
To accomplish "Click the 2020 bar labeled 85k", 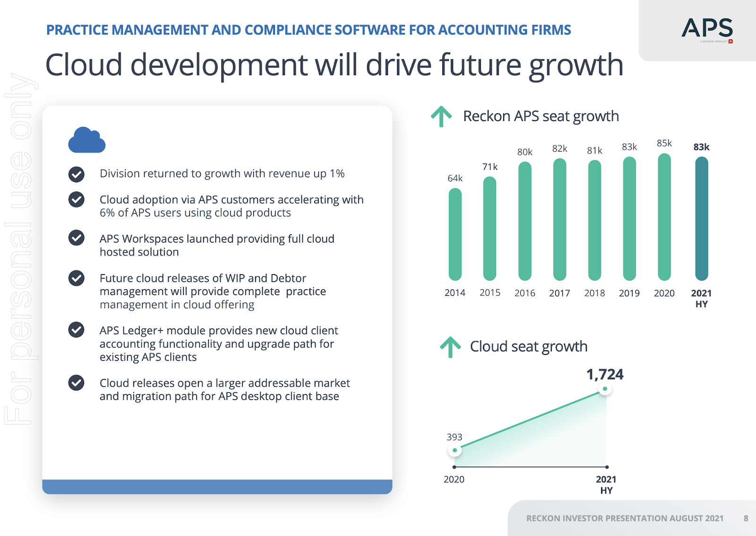I will tap(664, 217).
